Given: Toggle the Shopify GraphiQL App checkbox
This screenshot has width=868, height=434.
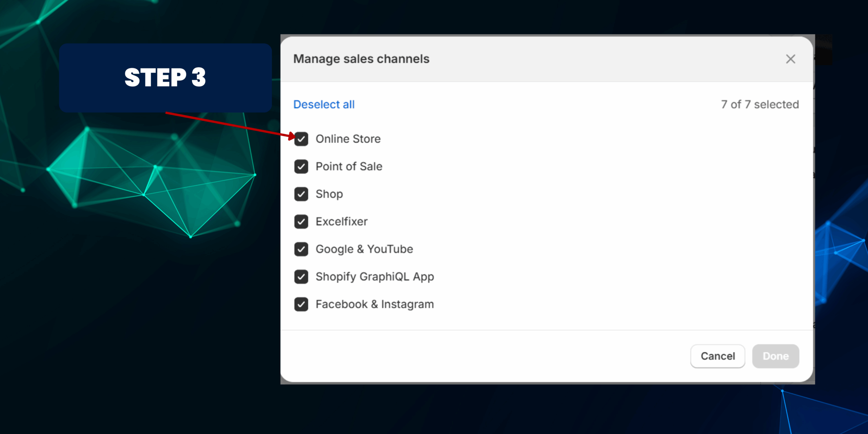Looking at the screenshot, I should pos(301,277).
